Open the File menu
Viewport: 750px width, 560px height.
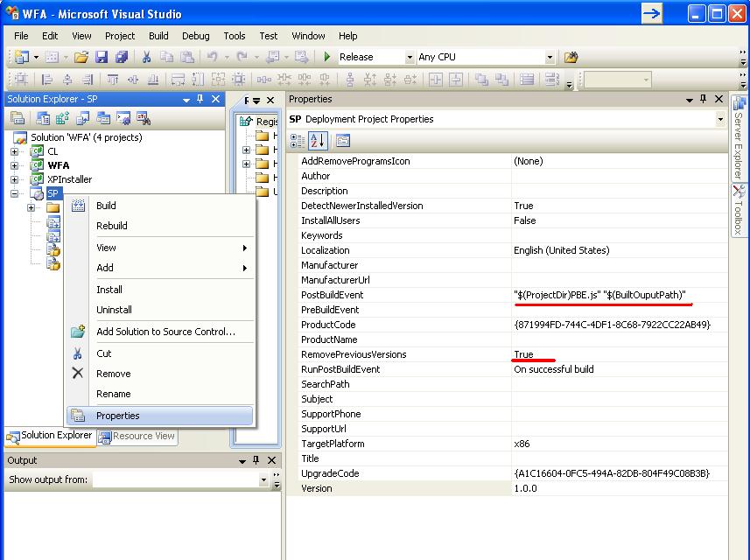(21, 36)
